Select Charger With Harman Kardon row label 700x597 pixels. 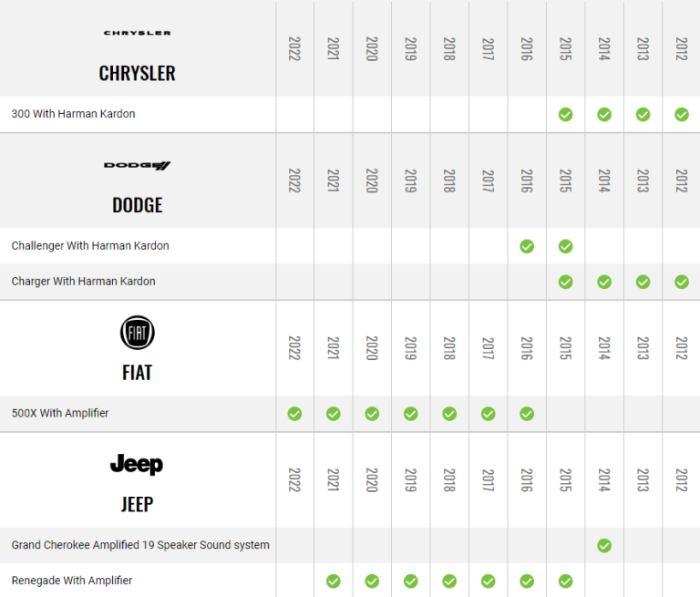pyautogui.click(x=83, y=282)
